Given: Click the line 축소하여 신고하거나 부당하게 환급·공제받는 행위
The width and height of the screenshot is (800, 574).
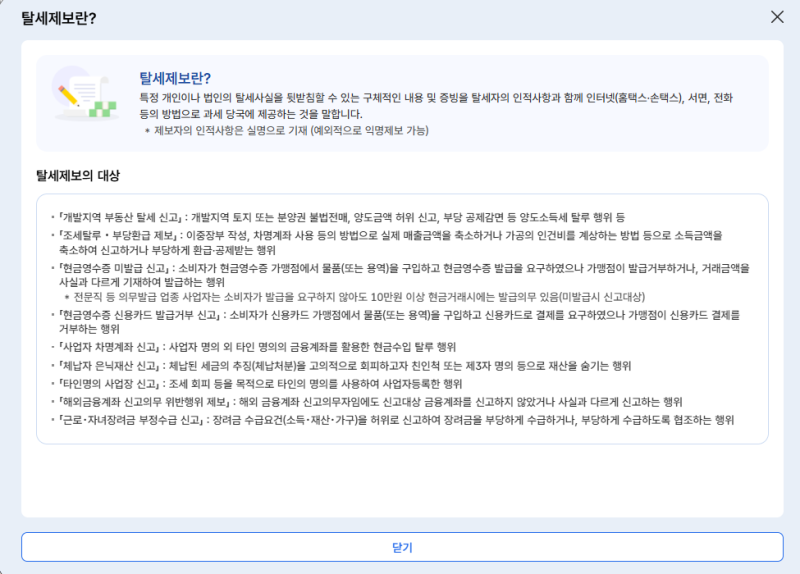Looking at the screenshot, I should coord(167,250).
